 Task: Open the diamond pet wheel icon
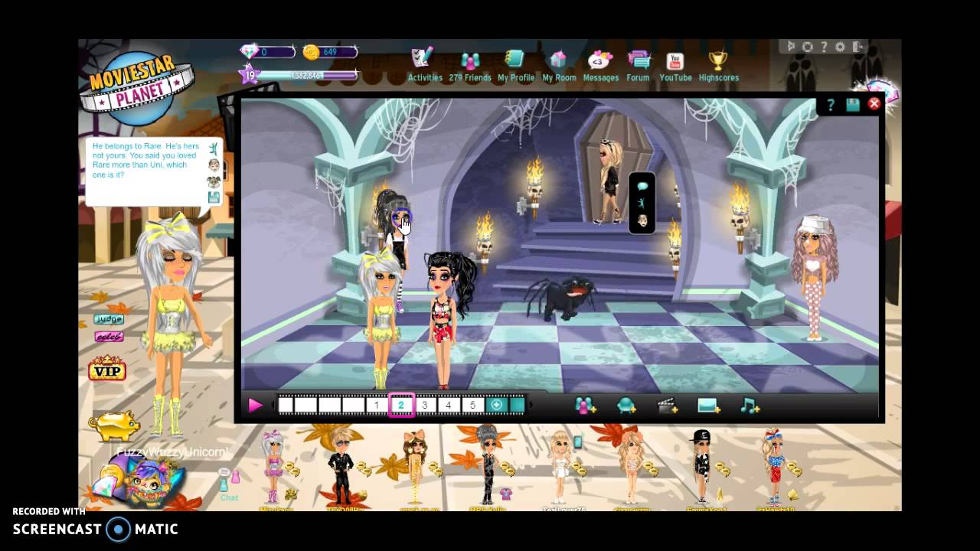point(138,483)
